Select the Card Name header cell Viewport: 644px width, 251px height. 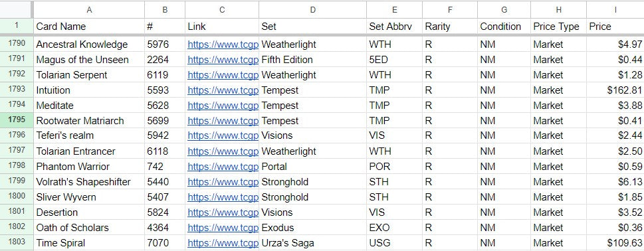(x=89, y=27)
